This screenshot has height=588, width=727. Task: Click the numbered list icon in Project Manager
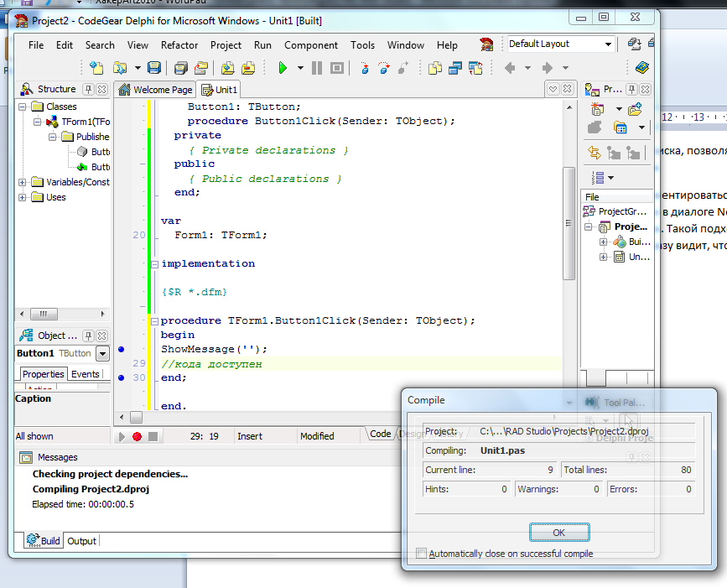tap(598, 178)
